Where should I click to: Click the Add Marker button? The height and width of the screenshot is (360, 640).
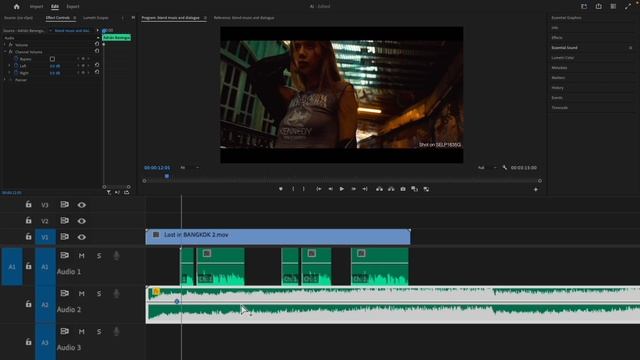pyautogui.click(x=280, y=189)
